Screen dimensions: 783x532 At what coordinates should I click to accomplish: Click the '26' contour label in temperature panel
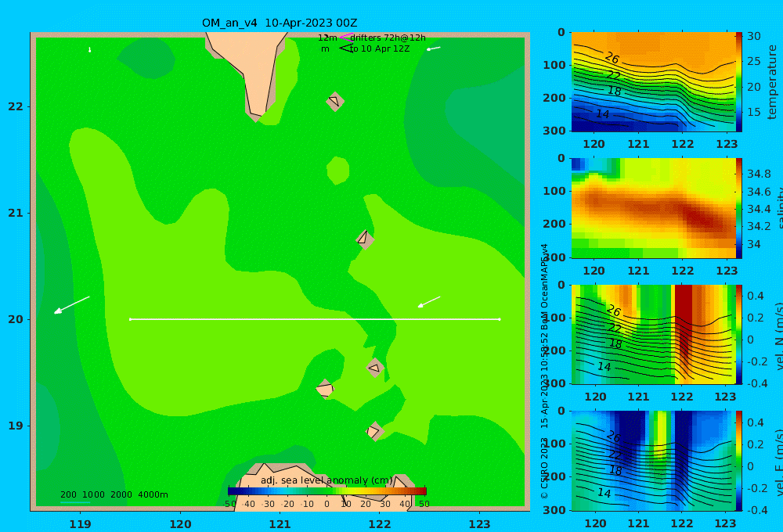(612, 59)
